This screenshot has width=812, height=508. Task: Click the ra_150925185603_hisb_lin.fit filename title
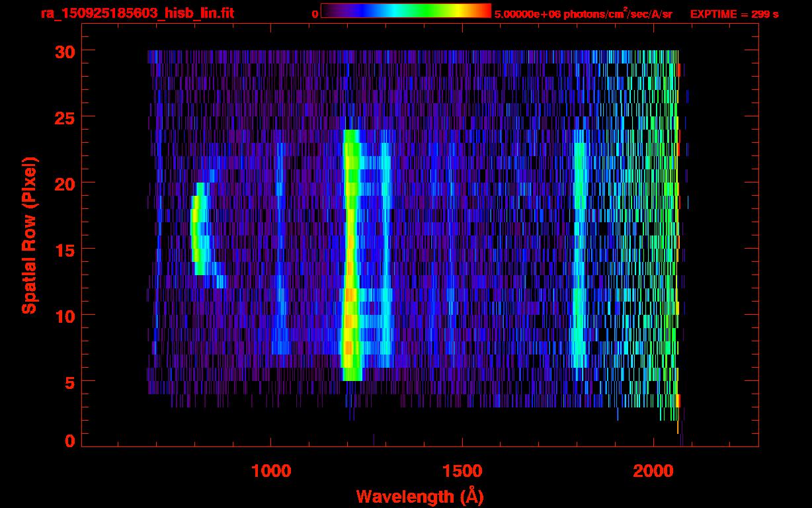click(x=137, y=13)
